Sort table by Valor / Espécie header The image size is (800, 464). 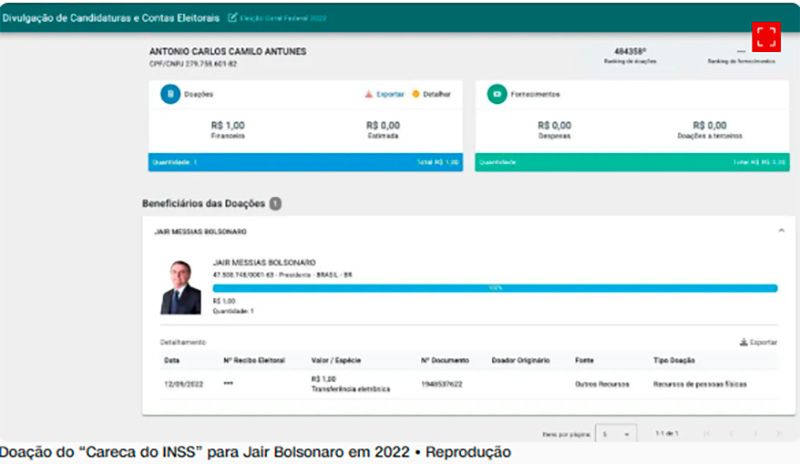[x=337, y=360]
